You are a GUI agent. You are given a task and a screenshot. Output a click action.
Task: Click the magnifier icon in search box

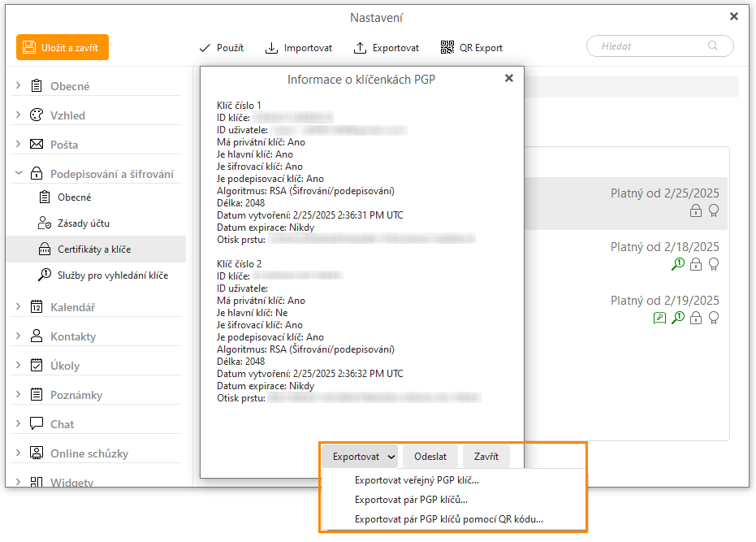713,46
